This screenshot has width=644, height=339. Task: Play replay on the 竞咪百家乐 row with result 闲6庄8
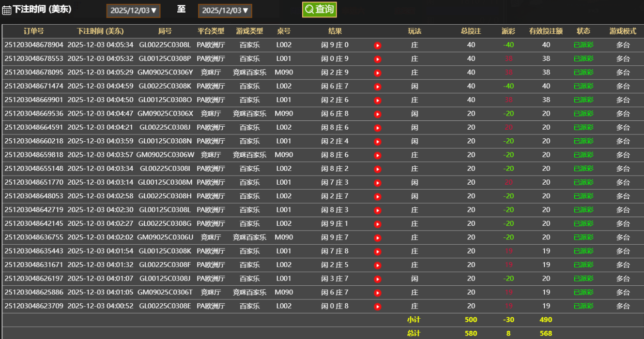[x=377, y=114]
